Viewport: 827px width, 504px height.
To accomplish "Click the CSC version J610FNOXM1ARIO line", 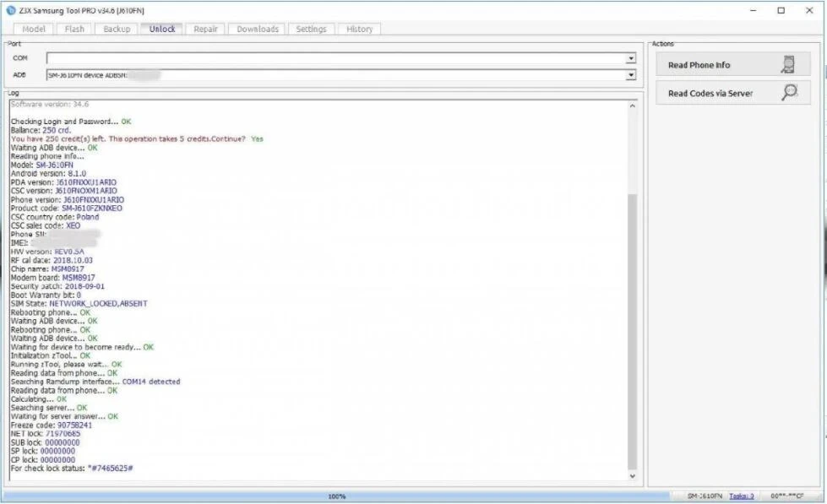I will [x=64, y=191].
